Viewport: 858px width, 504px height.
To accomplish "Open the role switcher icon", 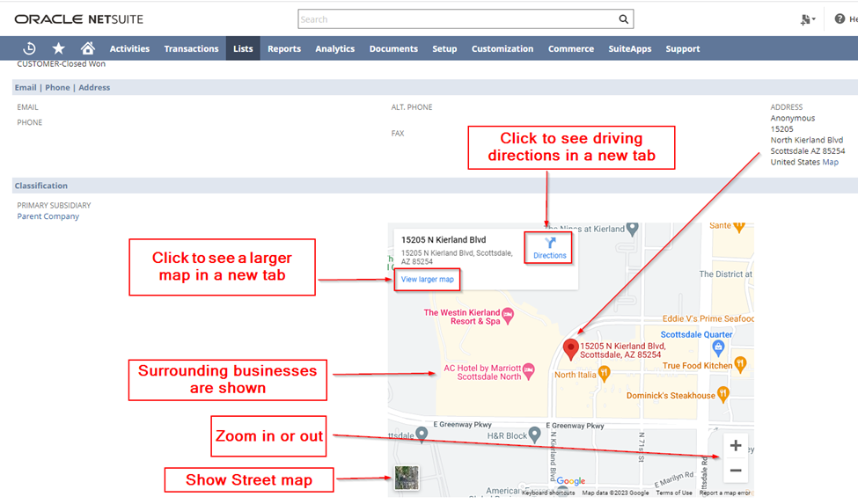I will (808, 19).
